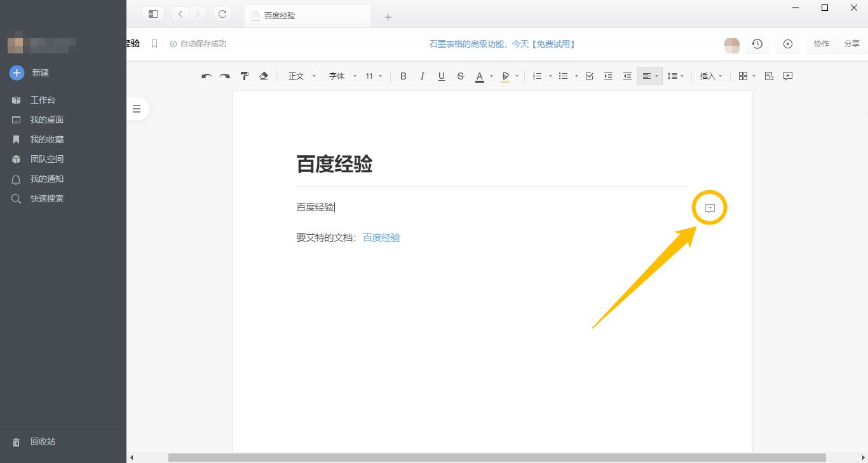The height and width of the screenshot is (463, 868).
Task: Start presentation play button
Action: pos(788,44)
